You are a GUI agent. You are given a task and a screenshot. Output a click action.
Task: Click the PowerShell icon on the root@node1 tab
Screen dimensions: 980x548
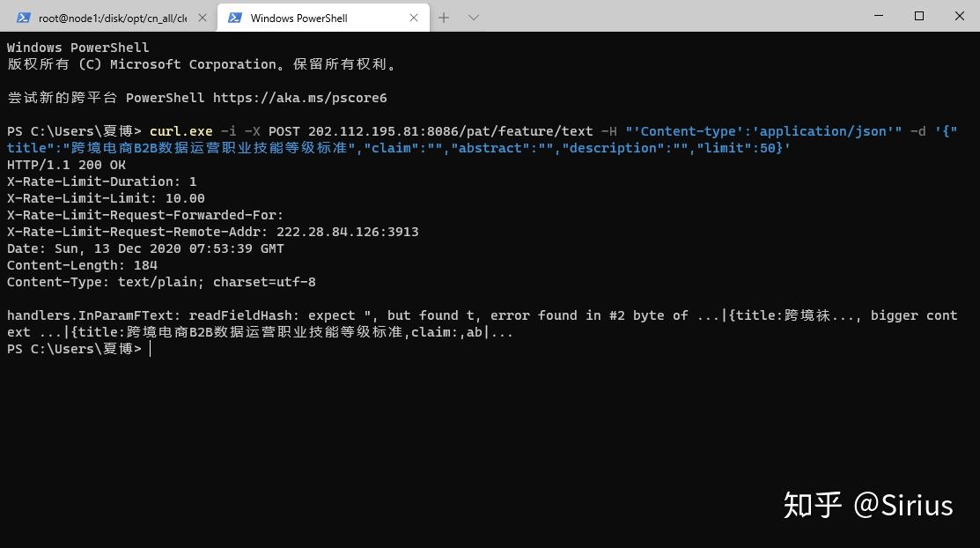23,16
